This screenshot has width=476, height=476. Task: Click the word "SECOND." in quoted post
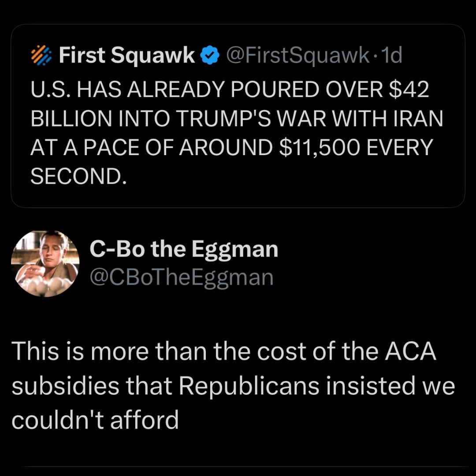78,177
